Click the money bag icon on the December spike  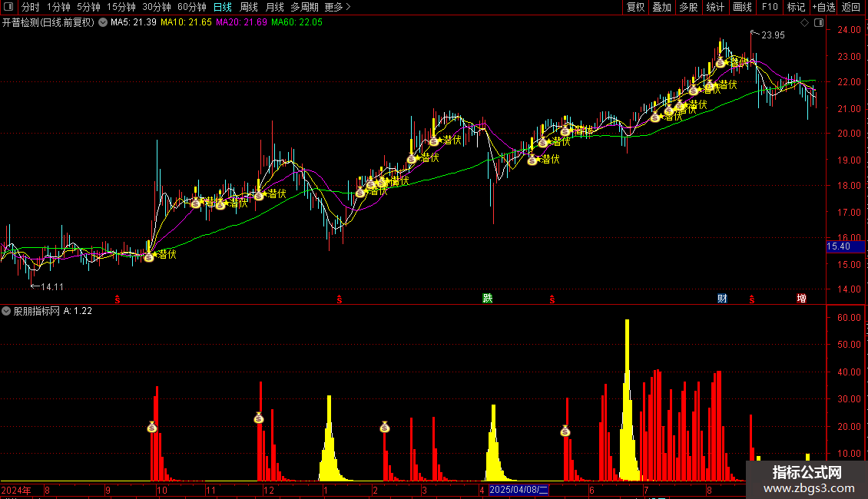pos(259,418)
